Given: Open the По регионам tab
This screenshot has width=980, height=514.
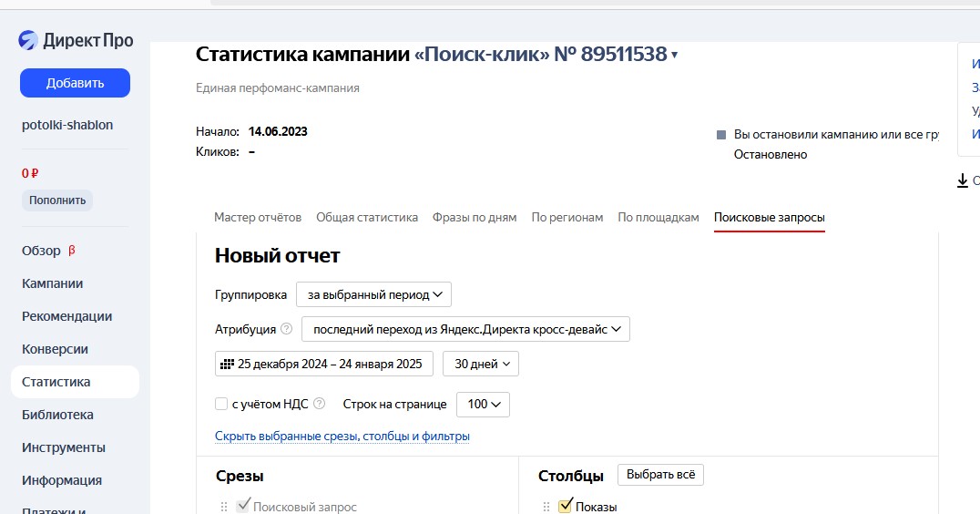Looking at the screenshot, I should click(x=567, y=217).
